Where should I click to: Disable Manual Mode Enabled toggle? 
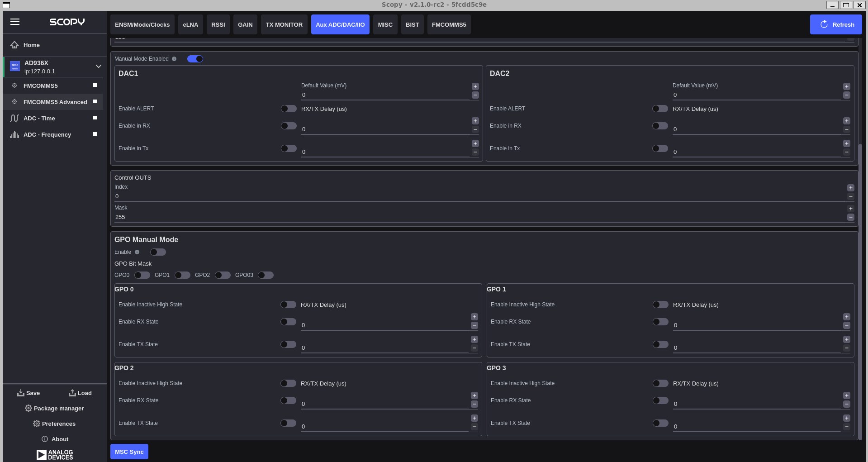(x=195, y=59)
